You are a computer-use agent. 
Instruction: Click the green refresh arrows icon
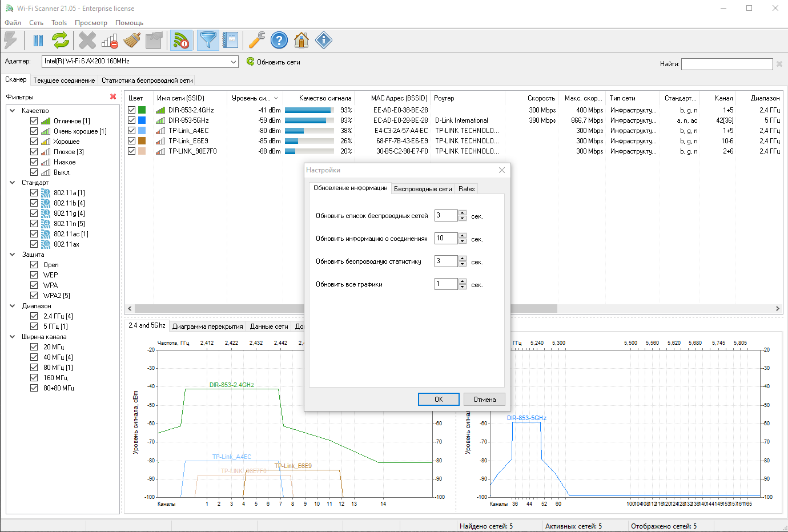pyautogui.click(x=61, y=41)
